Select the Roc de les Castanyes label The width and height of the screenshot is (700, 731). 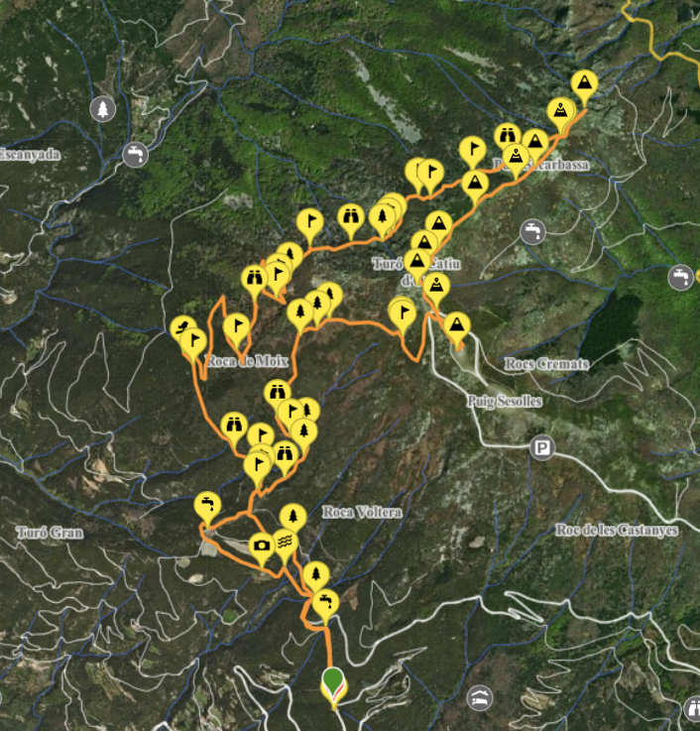[x=617, y=530]
